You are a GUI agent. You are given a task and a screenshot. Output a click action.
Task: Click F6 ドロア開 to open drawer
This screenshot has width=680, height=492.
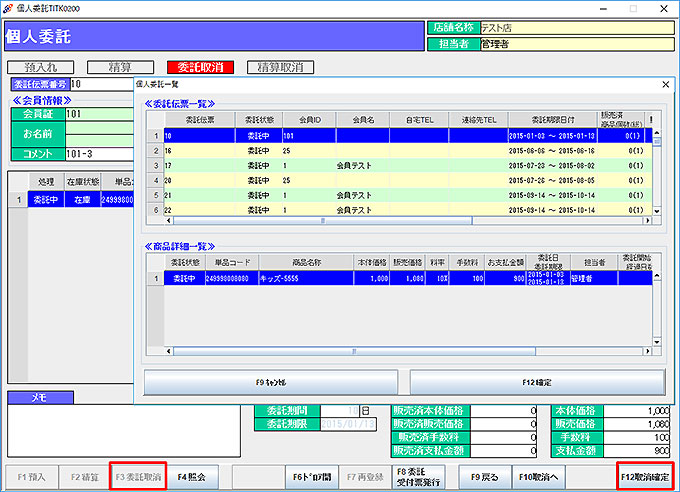pyautogui.click(x=311, y=477)
